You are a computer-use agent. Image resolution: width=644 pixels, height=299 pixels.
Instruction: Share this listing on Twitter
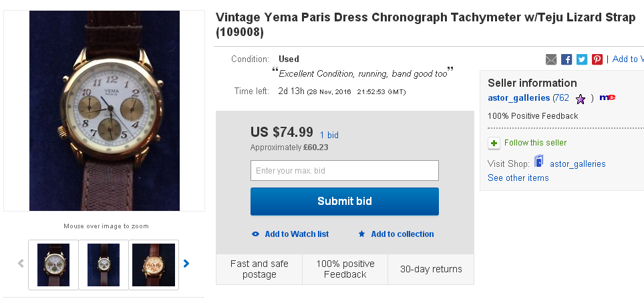click(582, 59)
